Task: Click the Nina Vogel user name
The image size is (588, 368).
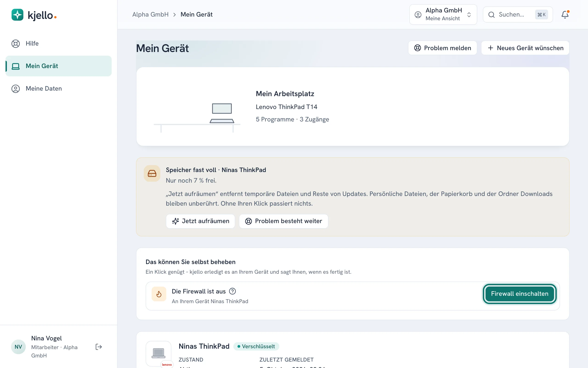Action: click(46, 338)
